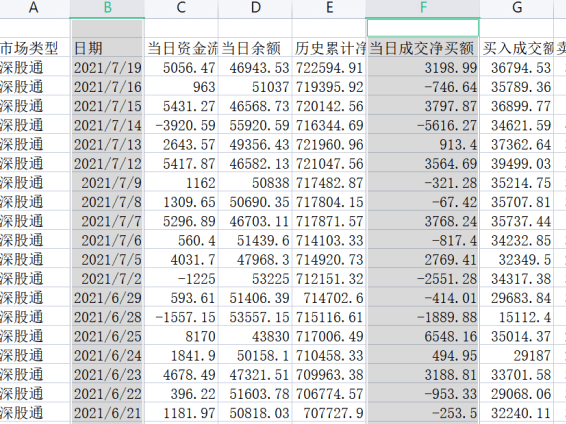Select date cell 2021/6/28

click(x=107, y=317)
